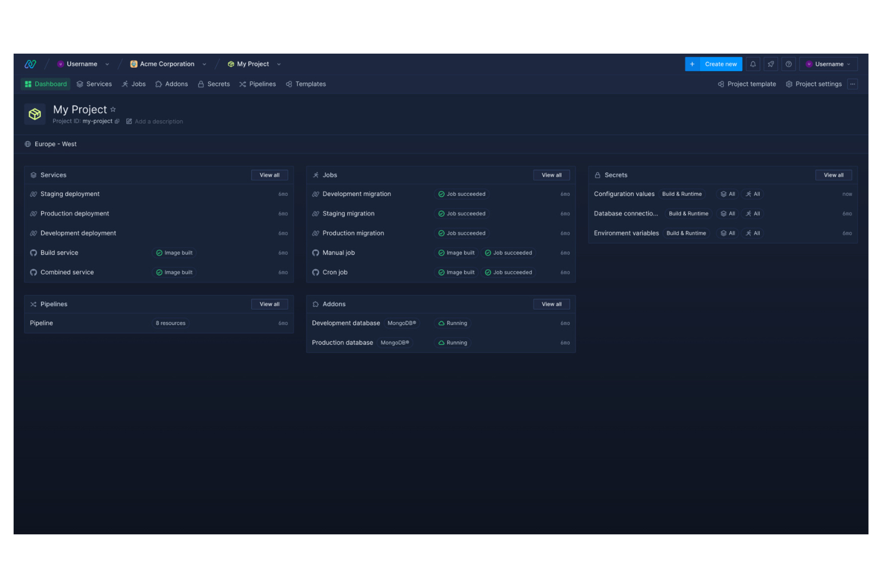Click the Running status indicator for Production database
This screenshot has height=588, width=882.
click(x=452, y=343)
